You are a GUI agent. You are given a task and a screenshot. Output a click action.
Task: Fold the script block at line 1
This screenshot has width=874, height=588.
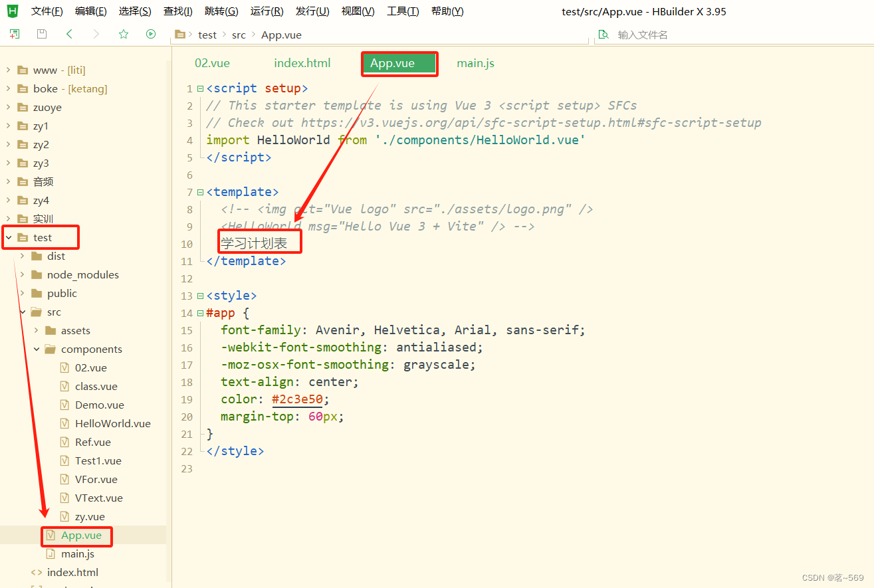[200, 88]
